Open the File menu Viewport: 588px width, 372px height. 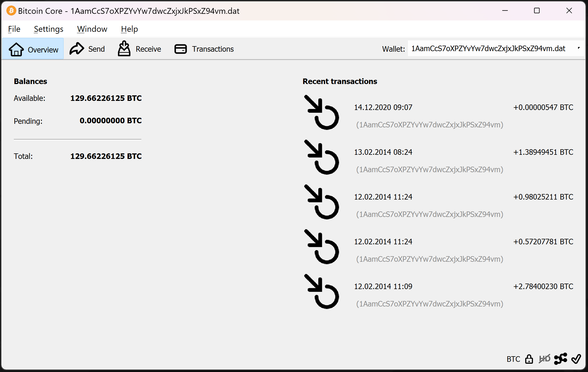click(14, 29)
